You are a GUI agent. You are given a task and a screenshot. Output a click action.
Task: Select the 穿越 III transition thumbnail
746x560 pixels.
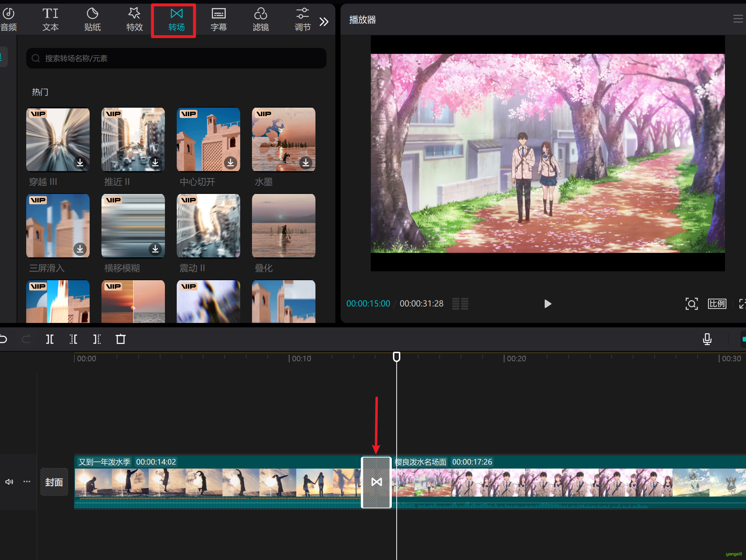click(58, 139)
